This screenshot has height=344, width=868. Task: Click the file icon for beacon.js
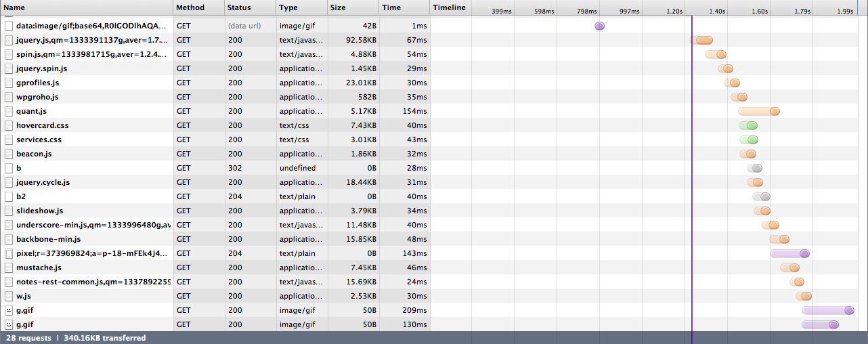click(9, 154)
